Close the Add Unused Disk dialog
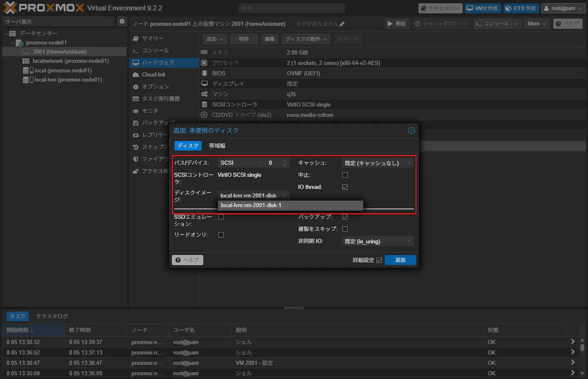The height and width of the screenshot is (379, 588). (411, 131)
